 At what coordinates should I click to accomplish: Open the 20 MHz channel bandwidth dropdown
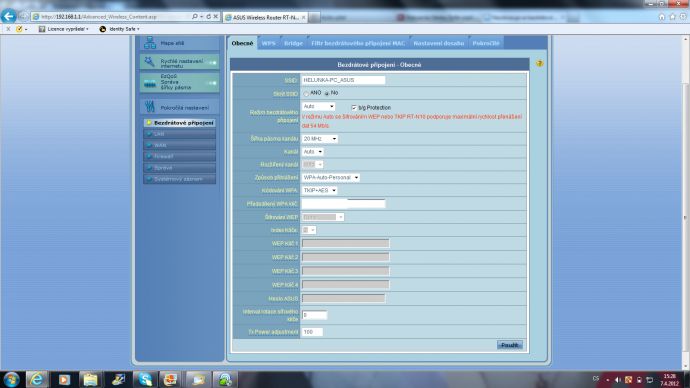pyautogui.click(x=319, y=139)
